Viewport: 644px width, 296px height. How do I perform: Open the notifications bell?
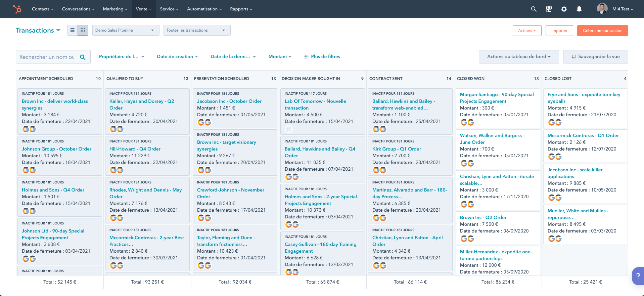tap(579, 9)
